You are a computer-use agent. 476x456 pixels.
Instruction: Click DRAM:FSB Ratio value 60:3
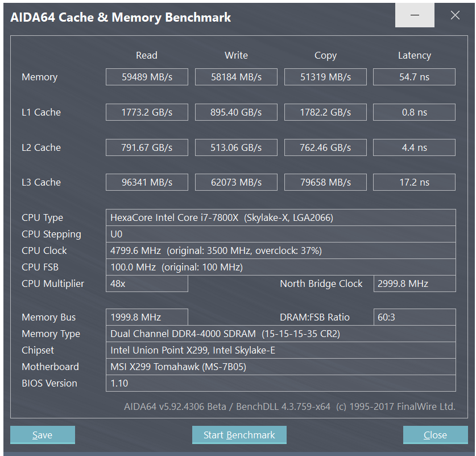coord(415,317)
